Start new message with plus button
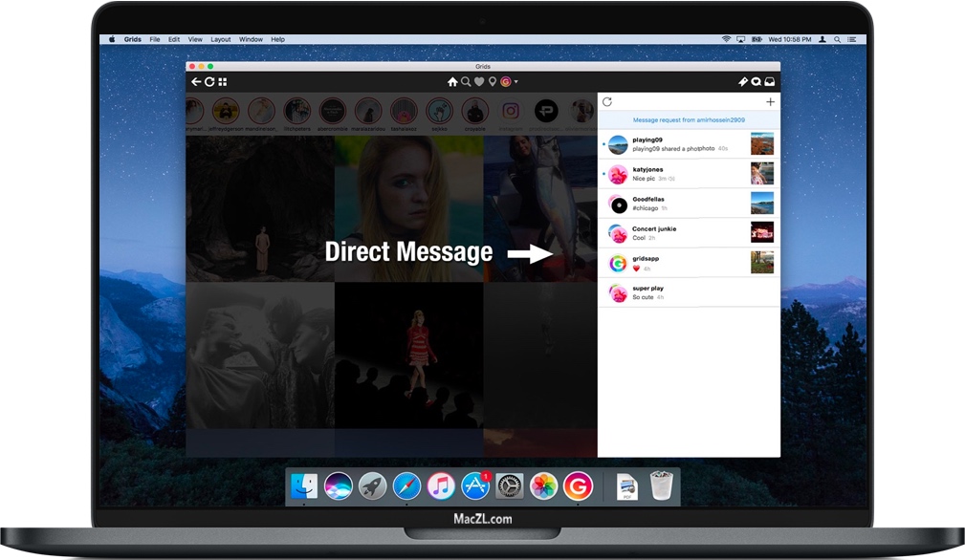This screenshot has height=560, width=965. [x=770, y=102]
